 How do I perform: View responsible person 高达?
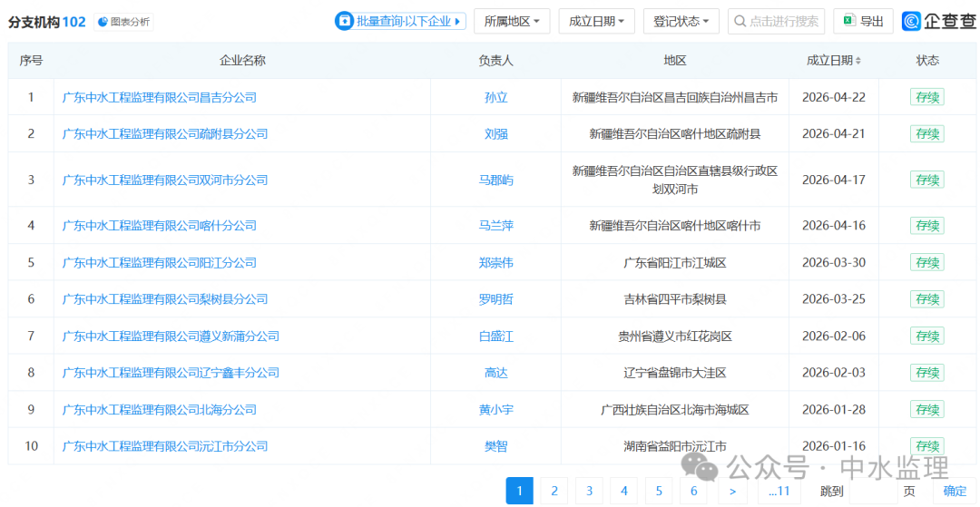[495, 373]
